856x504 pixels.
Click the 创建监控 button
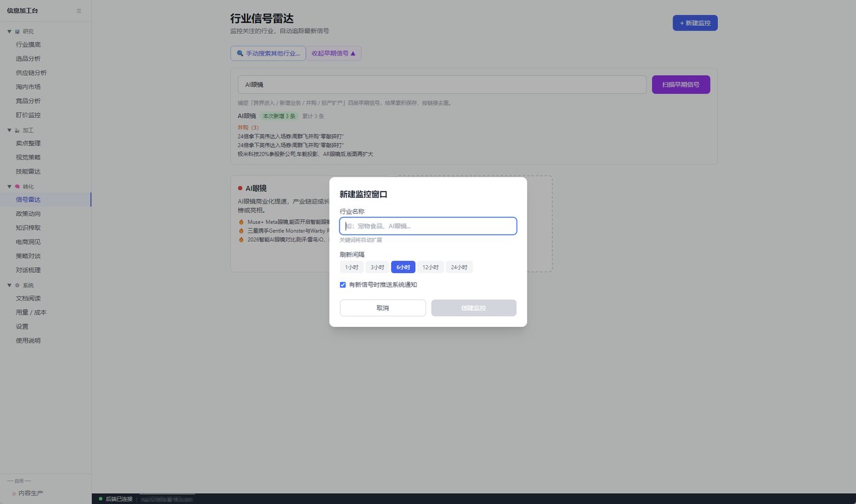[x=474, y=308]
